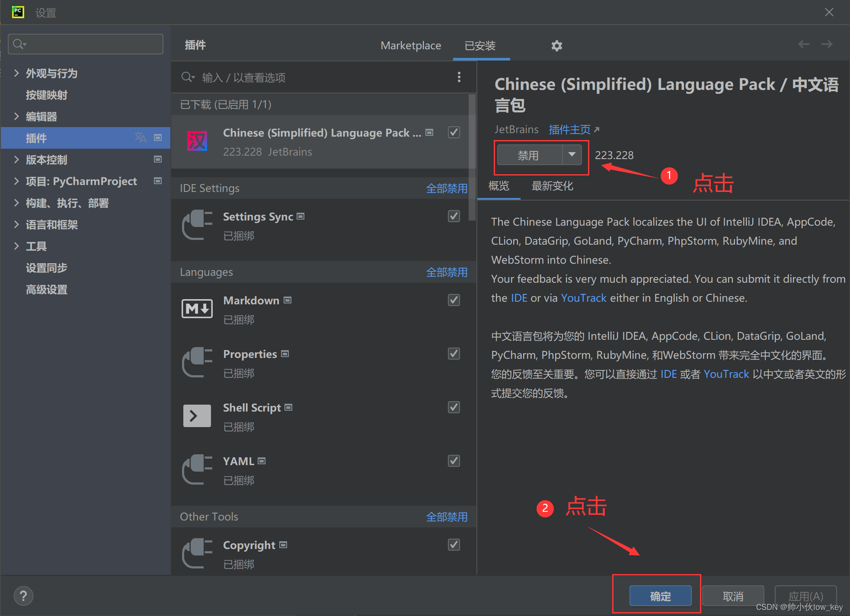850x616 pixels.
Task: Toggle the YAML plugin checkbox
Action: (x=454, y=460)
